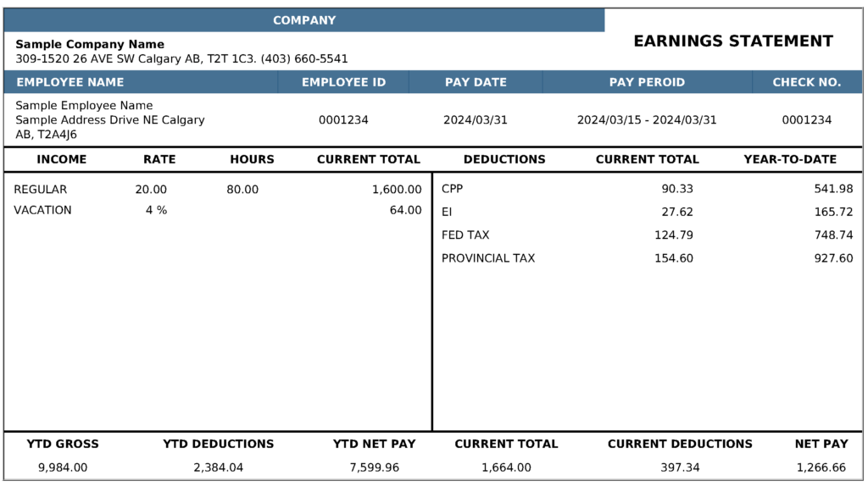Click the EI deduction entry
Image resolution: width=868 pixels, height=492 pixels.
[x=445, y=213]
